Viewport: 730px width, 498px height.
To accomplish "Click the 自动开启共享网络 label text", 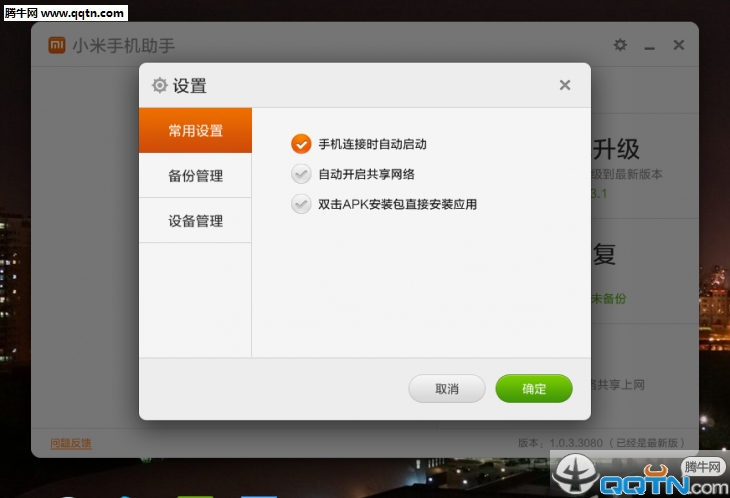I will (x=366, y=175).
